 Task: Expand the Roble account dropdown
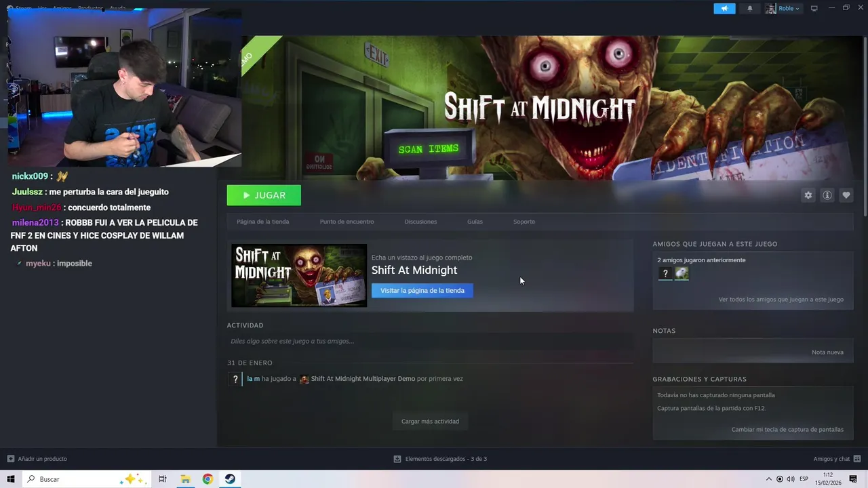(789, 8)
